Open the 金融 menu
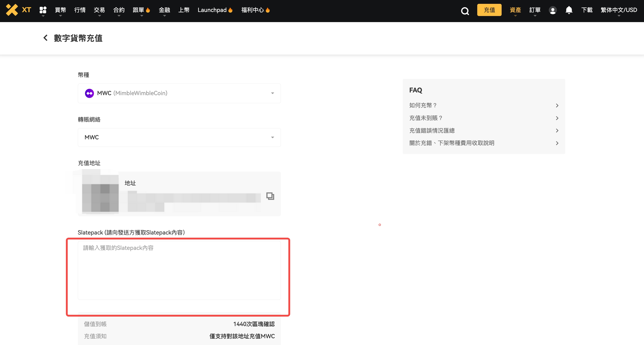Screen dimensions: 644x345 pyautogui.click(x=164, y=10)
